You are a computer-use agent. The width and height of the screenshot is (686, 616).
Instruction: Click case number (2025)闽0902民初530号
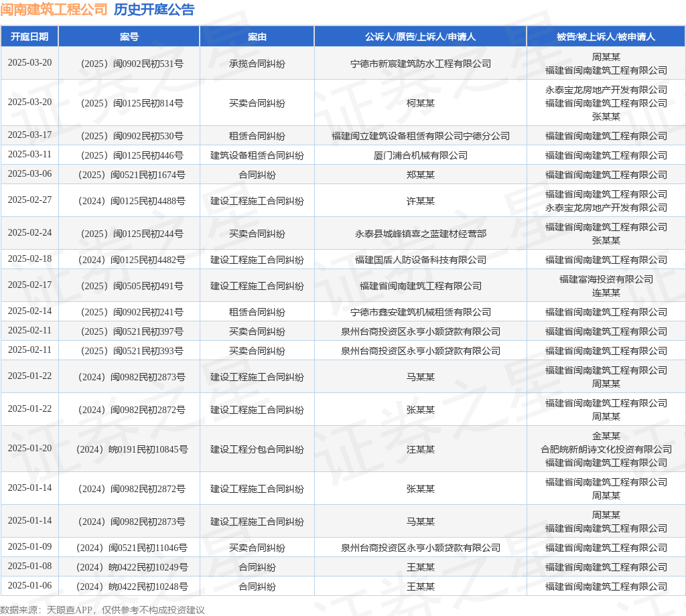pos(132,136)
